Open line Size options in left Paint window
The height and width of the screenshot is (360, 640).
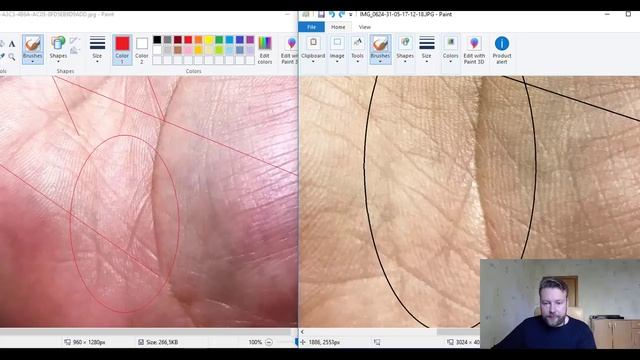pyautogui.click(x=97, y=49)
